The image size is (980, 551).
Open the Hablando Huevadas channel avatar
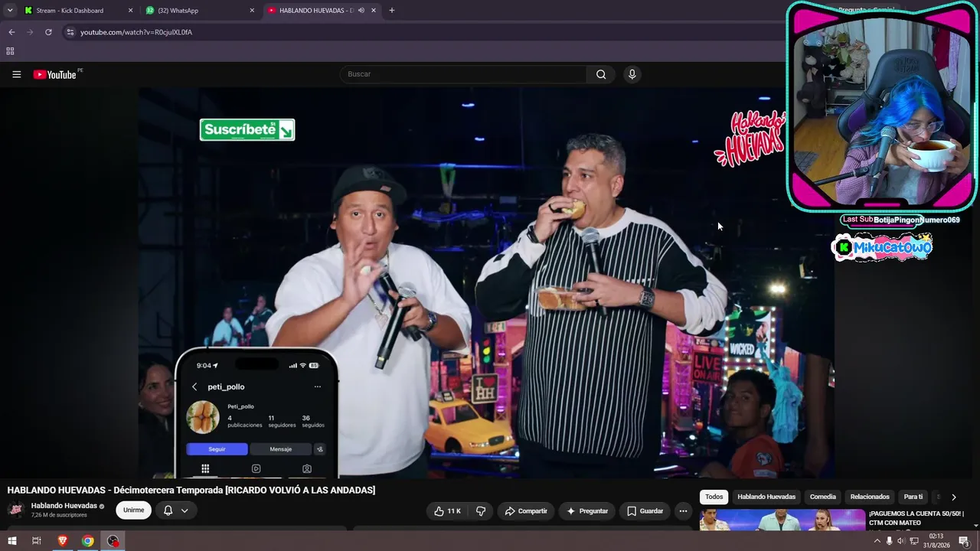click(15, 510)
